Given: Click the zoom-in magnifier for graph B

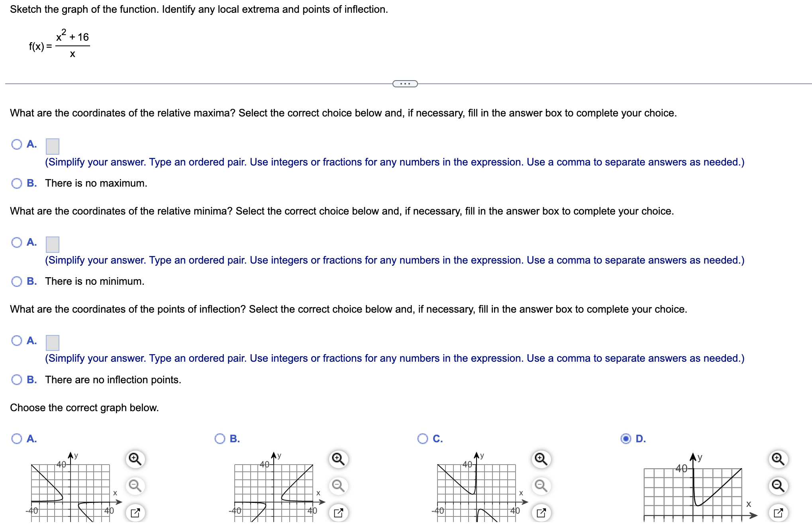Looking at the screenshot, I should coord(338,459).
